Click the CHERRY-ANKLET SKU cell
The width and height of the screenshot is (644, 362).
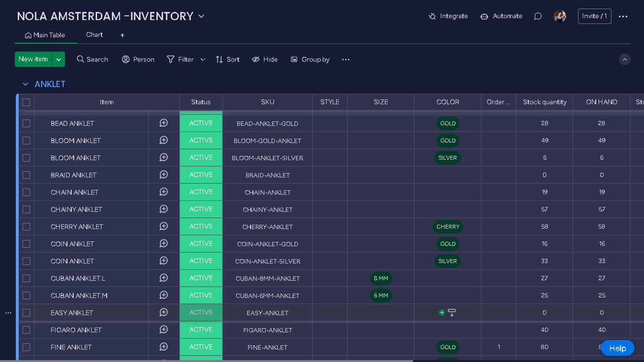268,227
